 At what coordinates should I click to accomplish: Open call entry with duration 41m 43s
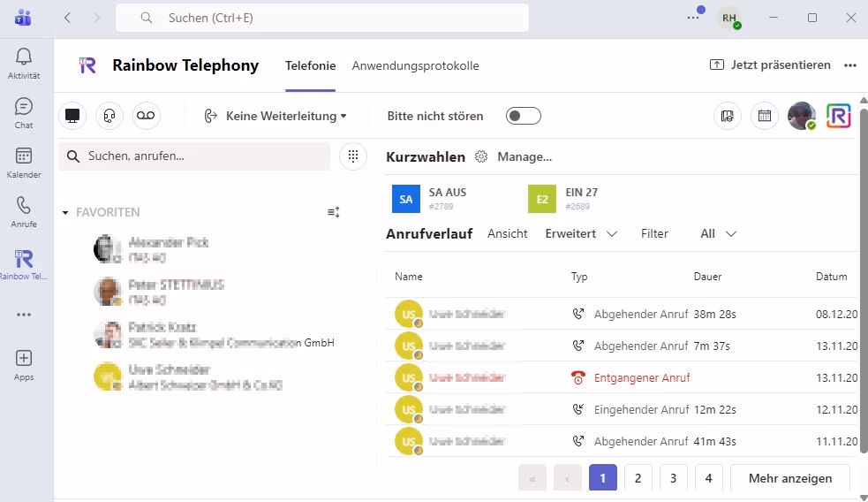622,442
